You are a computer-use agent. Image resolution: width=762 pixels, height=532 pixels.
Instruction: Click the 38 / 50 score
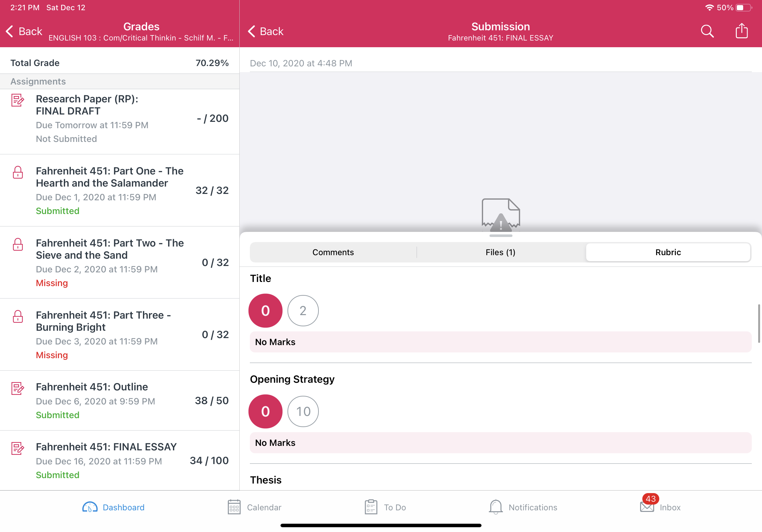point(212,400)
